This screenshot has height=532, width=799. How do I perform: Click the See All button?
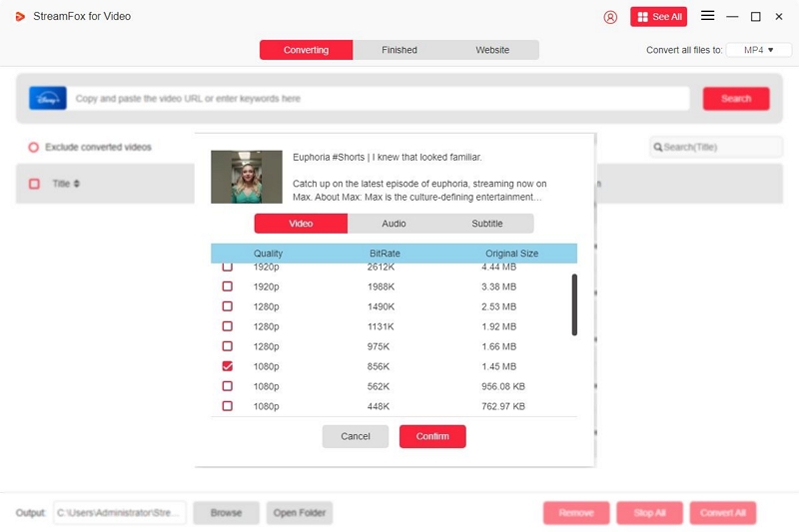coord(658,17)
